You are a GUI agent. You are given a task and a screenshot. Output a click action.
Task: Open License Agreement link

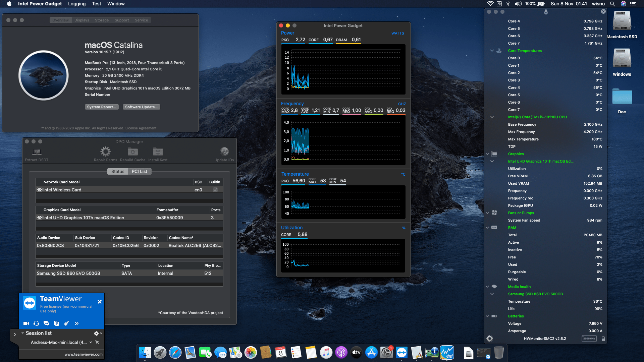click(x=141, y=128)
